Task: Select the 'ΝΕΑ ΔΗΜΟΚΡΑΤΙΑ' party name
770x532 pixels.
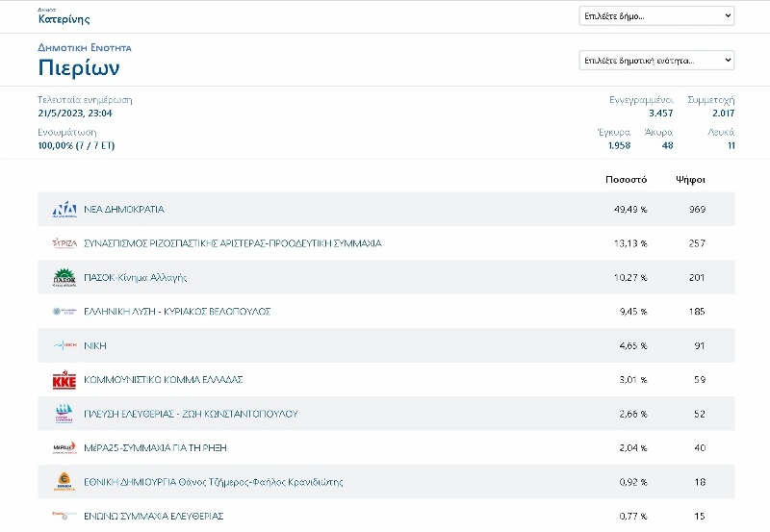Action: [x=124, y=210]
